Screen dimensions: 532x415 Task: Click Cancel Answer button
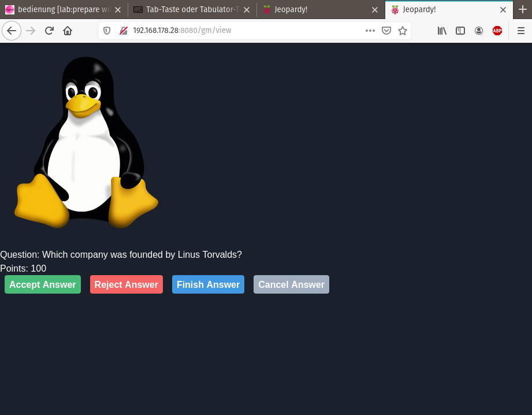(291, 284)
